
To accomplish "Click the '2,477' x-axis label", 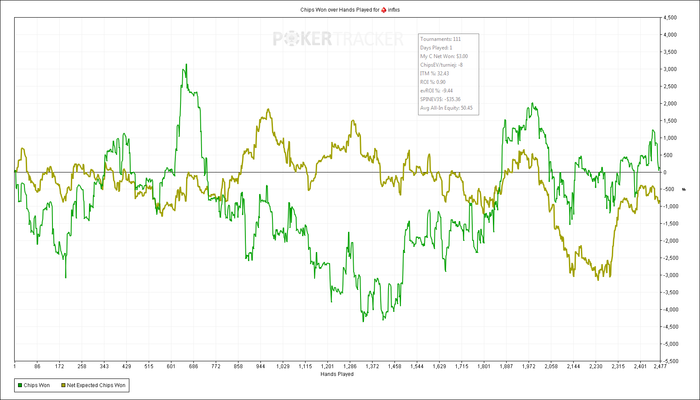I will point(659,367).
